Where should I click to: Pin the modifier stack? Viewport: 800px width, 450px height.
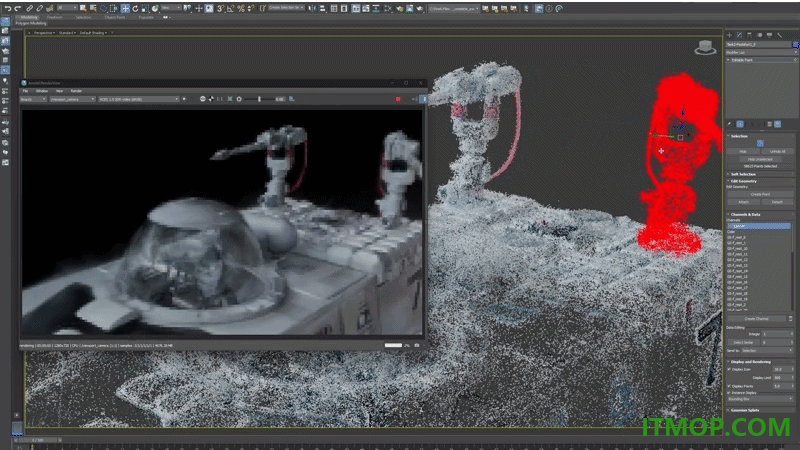tap(729, 124)
